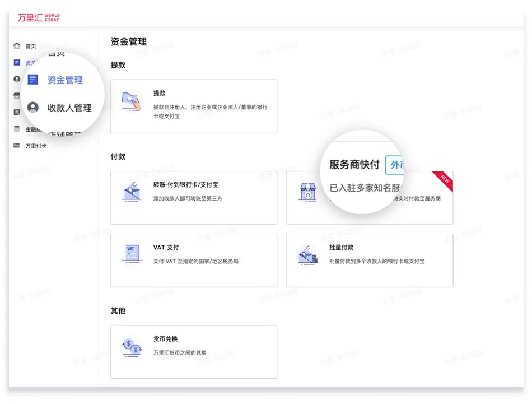Click the 批量付款 batch payment icon
The image size is (532, 404).
pos(307,253)
